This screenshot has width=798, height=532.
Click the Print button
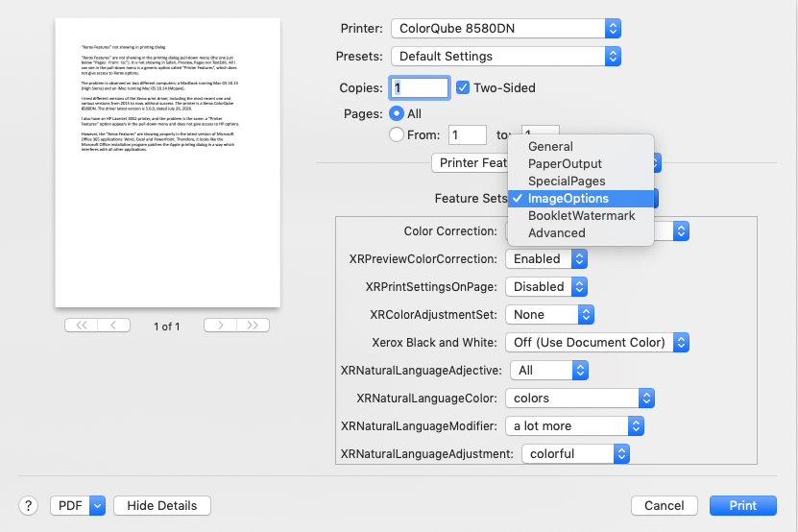click(x=743, y=506)
